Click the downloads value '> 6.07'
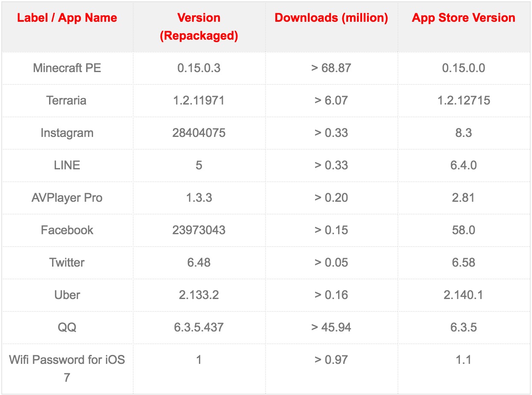 [x=331, y=100]
